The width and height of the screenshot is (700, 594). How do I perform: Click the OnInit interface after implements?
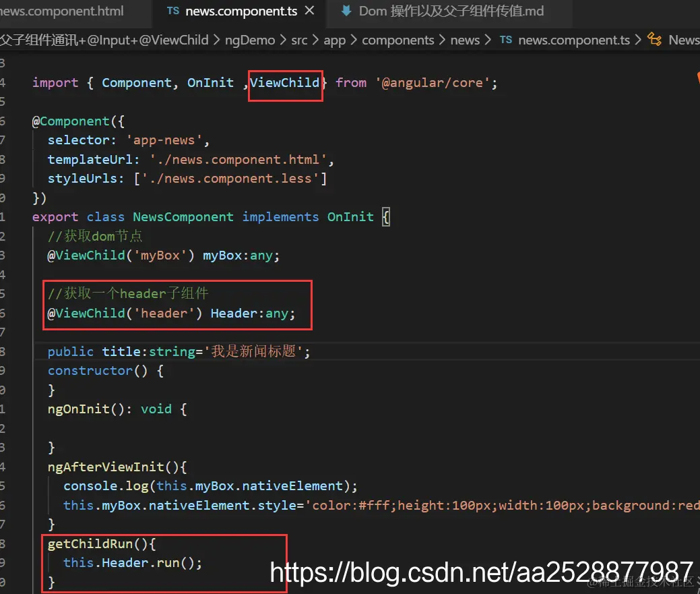pos(350,217)
